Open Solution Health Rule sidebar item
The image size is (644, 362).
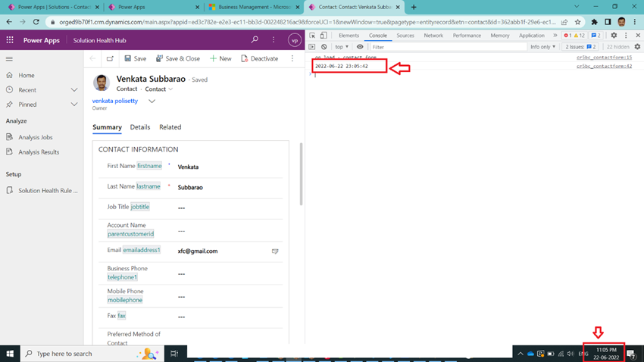pos(48,191)
